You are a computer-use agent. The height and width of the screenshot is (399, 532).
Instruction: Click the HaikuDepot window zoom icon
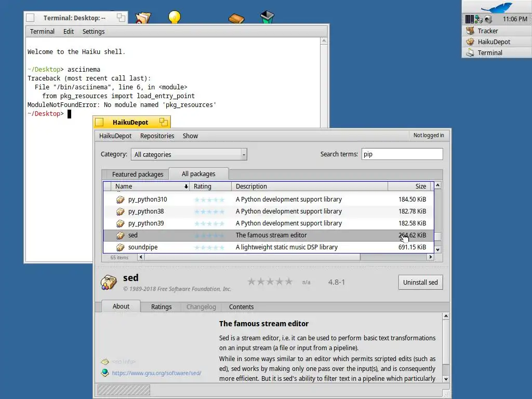[x=164, y=122]
